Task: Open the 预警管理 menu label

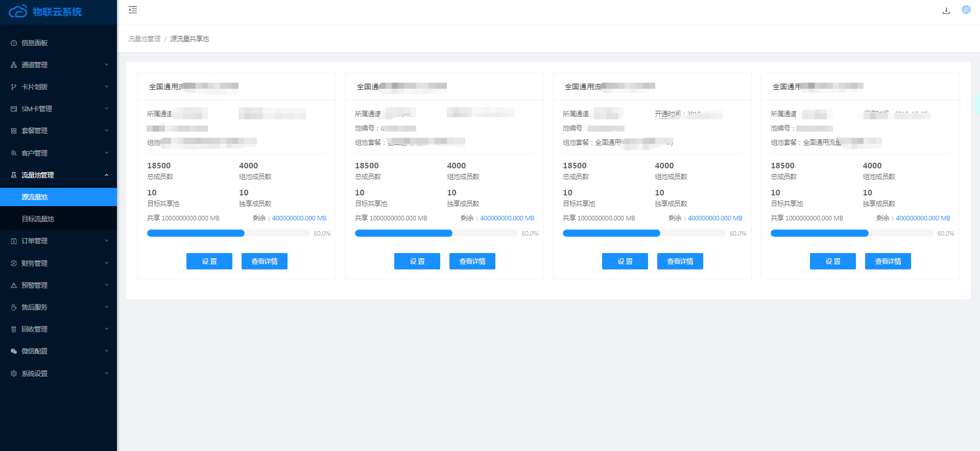Action: coord(34,285)
